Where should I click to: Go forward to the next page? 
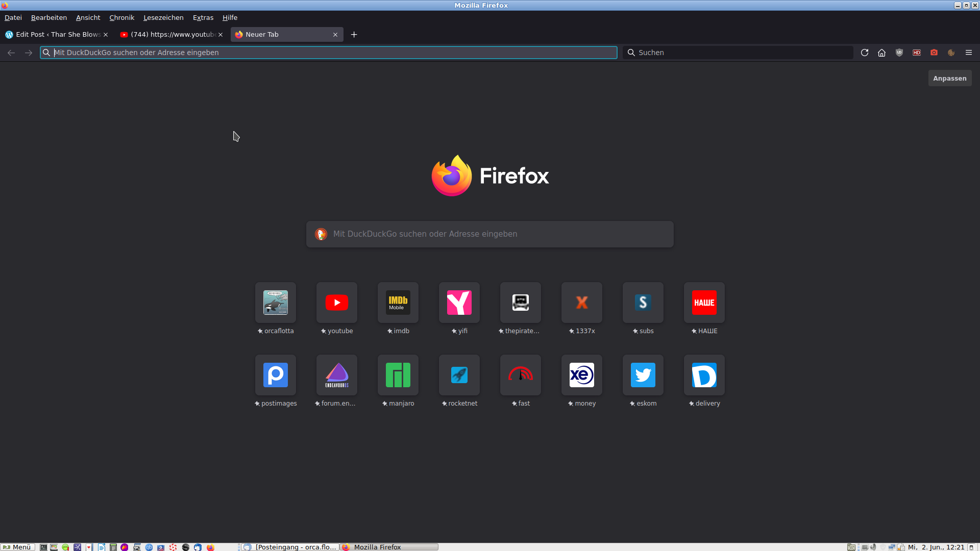pos(29,53)
